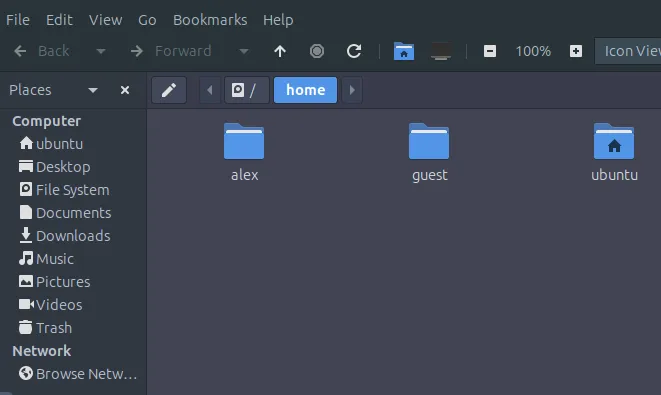The width and height of the screenshot is (661, 395).
Task: Open the File menu
Action: [x=18, y=20]
